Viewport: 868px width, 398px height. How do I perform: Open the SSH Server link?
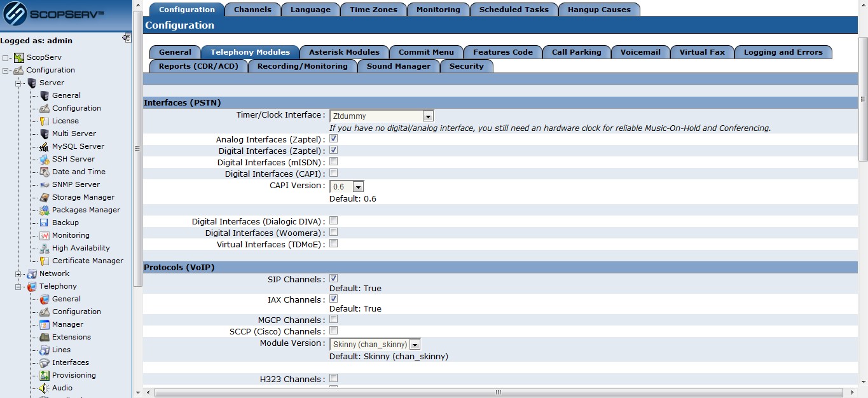73,159
